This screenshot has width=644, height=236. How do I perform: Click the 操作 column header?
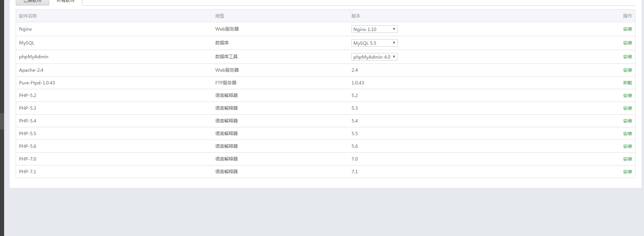(x=628, y=16)
